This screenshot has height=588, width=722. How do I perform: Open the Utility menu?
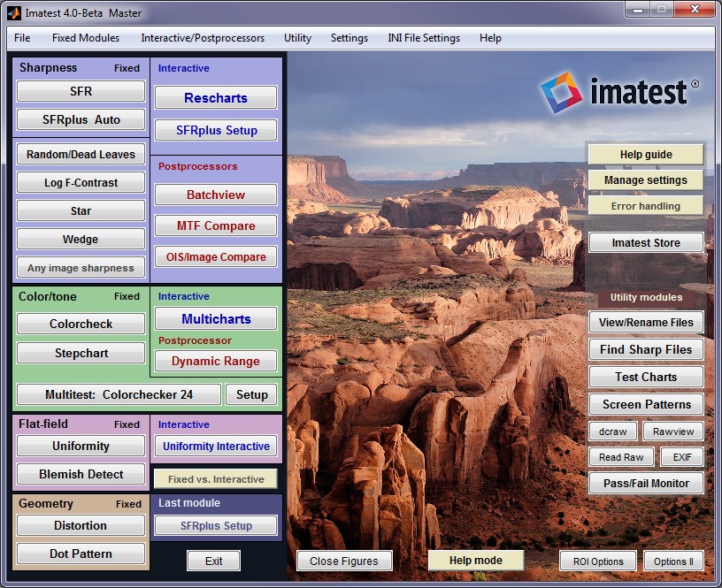[x=297, y=38]
